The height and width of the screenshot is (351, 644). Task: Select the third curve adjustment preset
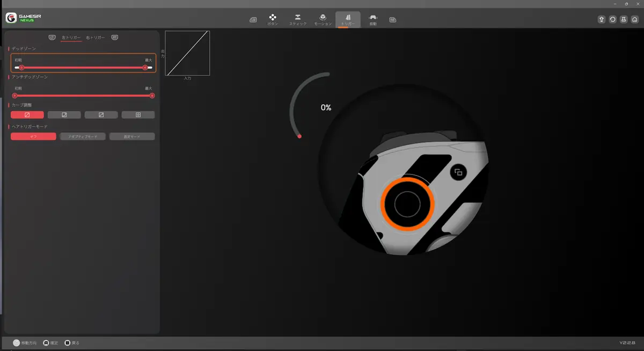coord(101,115)
